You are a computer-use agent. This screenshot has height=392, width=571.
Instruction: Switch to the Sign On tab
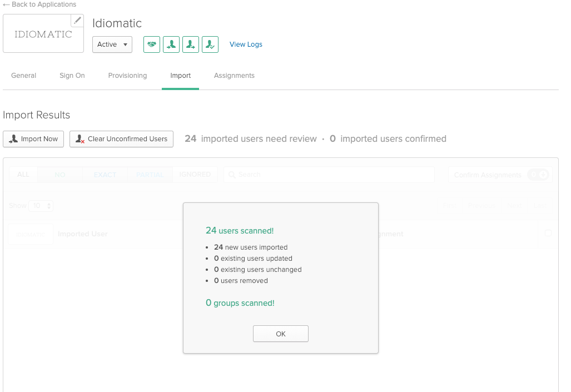pos(72,76)
